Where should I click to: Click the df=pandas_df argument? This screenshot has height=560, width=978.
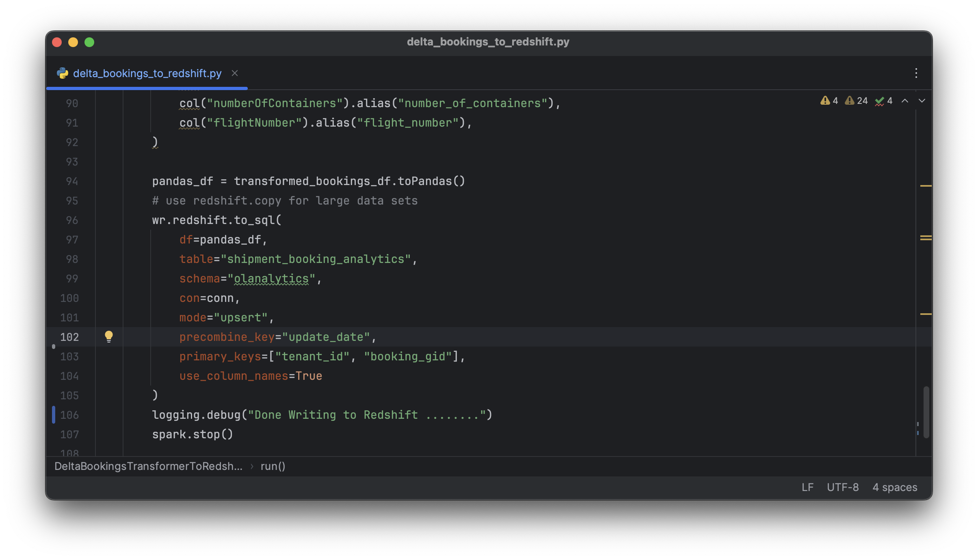[x=220, y=239]
